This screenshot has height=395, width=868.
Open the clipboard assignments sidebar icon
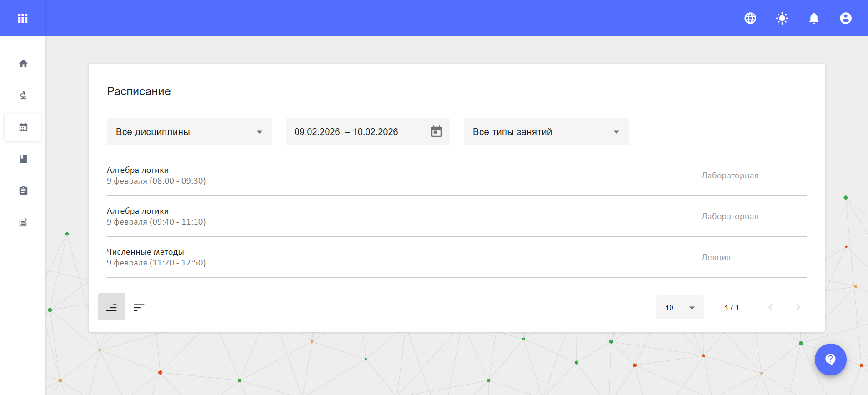click(x=23, y=190)
